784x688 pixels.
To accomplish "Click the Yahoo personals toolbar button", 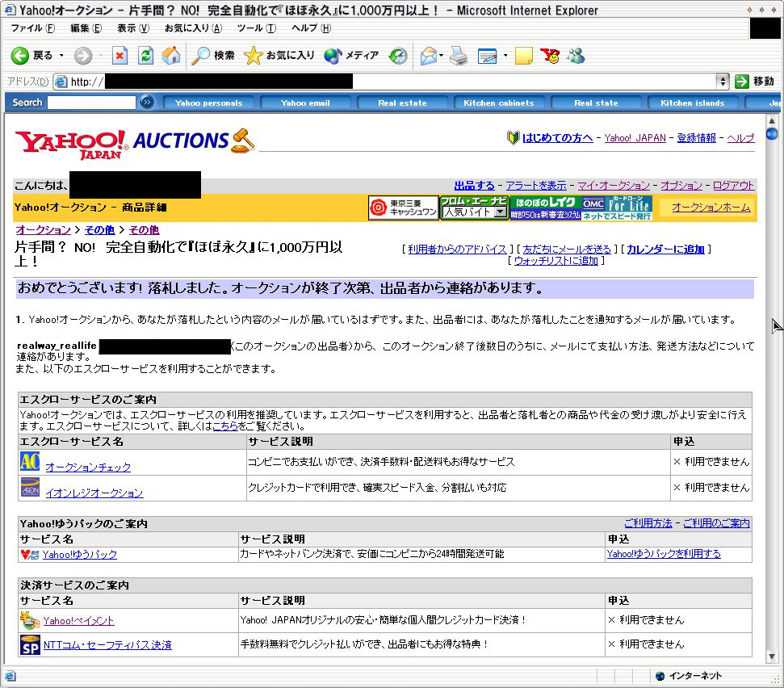I will coord(208,103).
